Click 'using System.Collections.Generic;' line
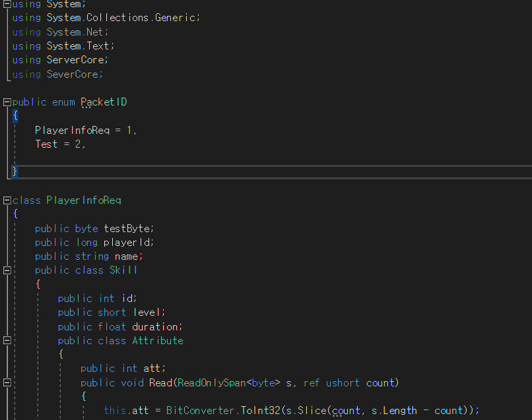This screenshot has height=420, width=532. click(x=106, y=18)
